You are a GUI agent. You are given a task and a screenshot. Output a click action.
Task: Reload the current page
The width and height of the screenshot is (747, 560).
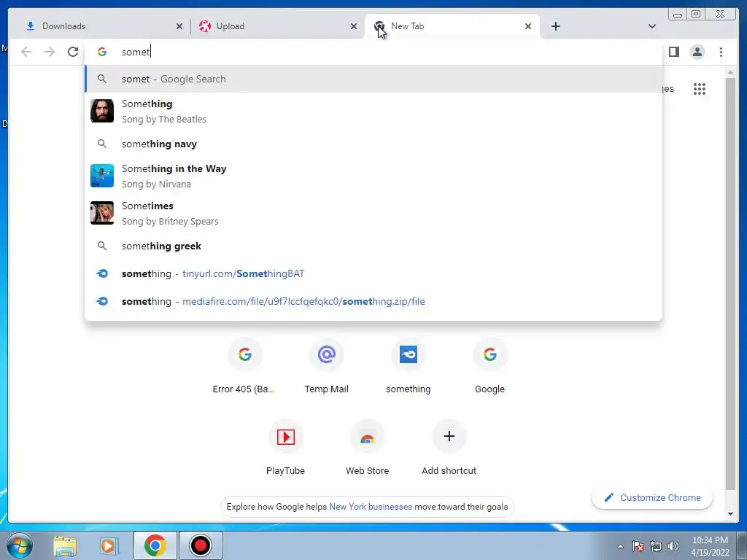click(x=73, y=52)
